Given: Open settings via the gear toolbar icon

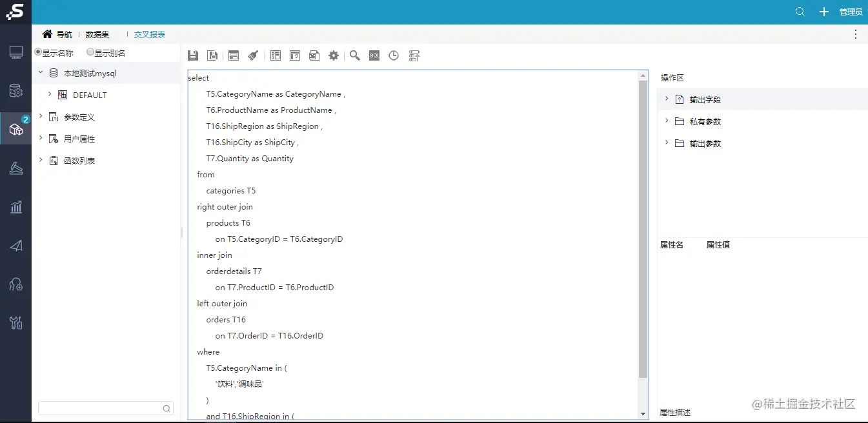Looking at the screenshot, I should (333, 55).
